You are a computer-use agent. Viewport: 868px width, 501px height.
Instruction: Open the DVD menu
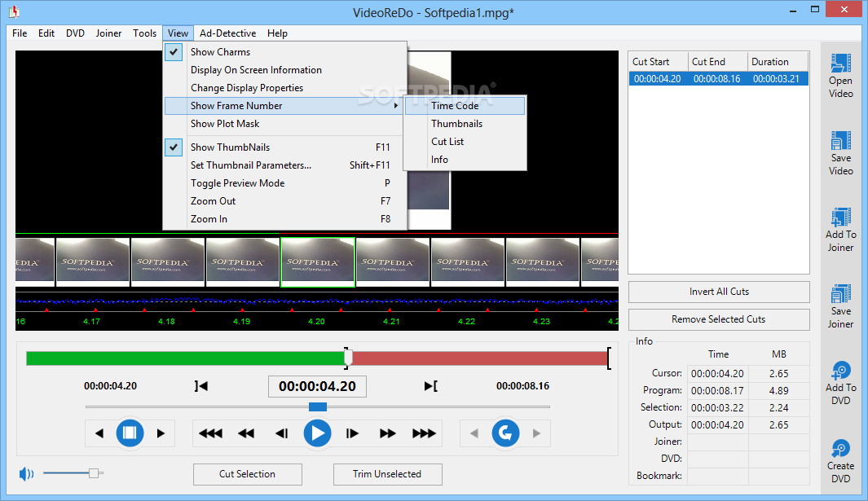75,33
